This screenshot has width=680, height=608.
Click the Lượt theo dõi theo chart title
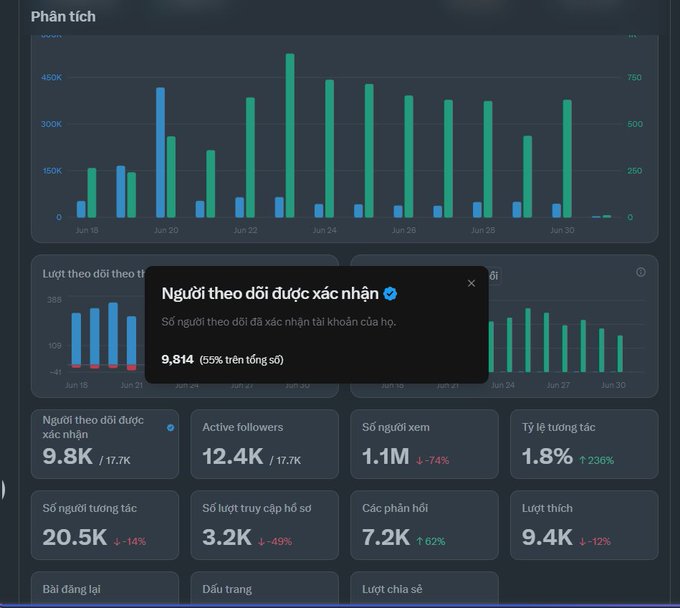94,274
